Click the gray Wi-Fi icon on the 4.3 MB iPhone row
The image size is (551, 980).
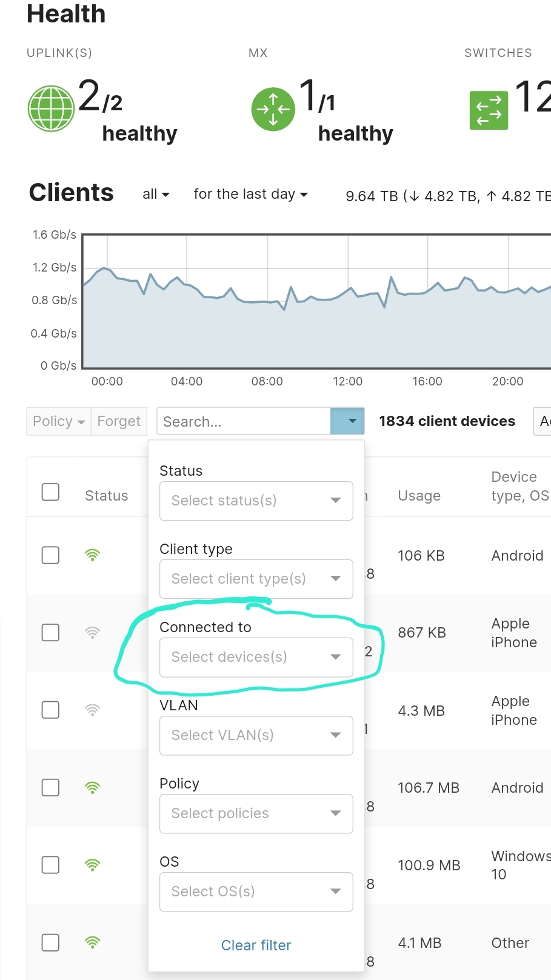[x=92, y=710]
